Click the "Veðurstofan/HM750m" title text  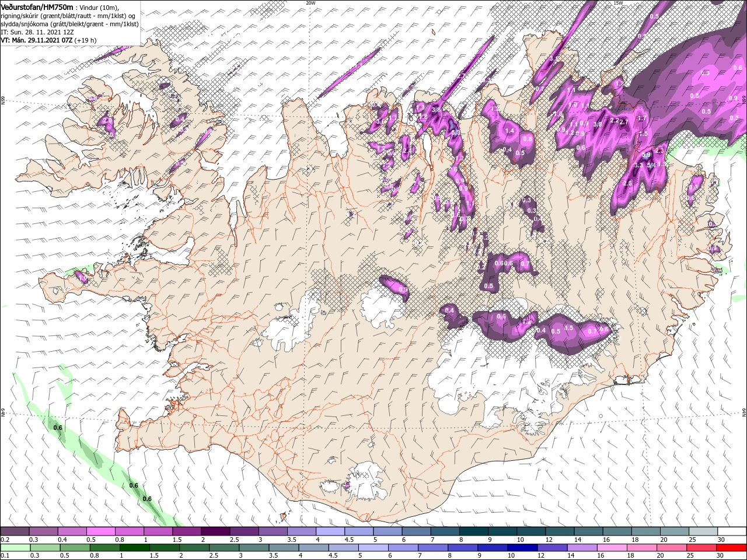point(37,6)
